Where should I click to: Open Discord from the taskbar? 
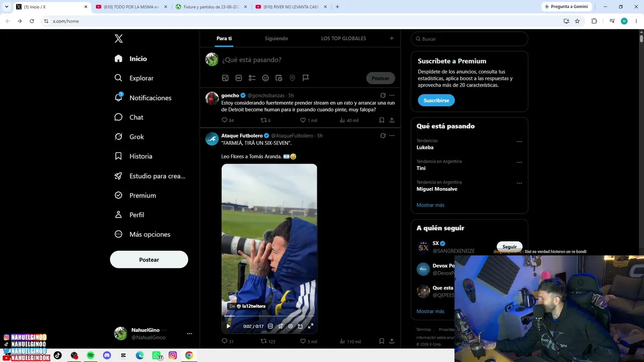point(107,355)
